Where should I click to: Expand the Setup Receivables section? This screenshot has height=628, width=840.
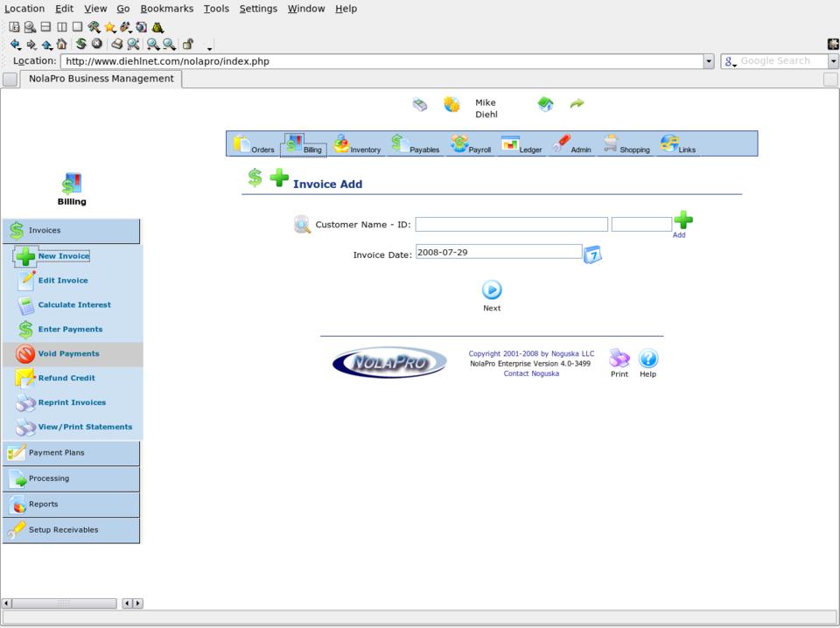click(x=71, y=530)
